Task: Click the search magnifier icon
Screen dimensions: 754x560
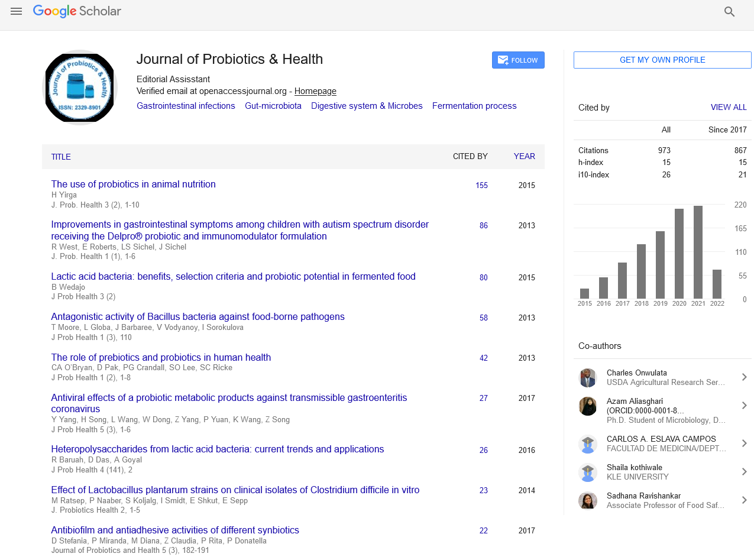Action: click(x=729, y=12)
